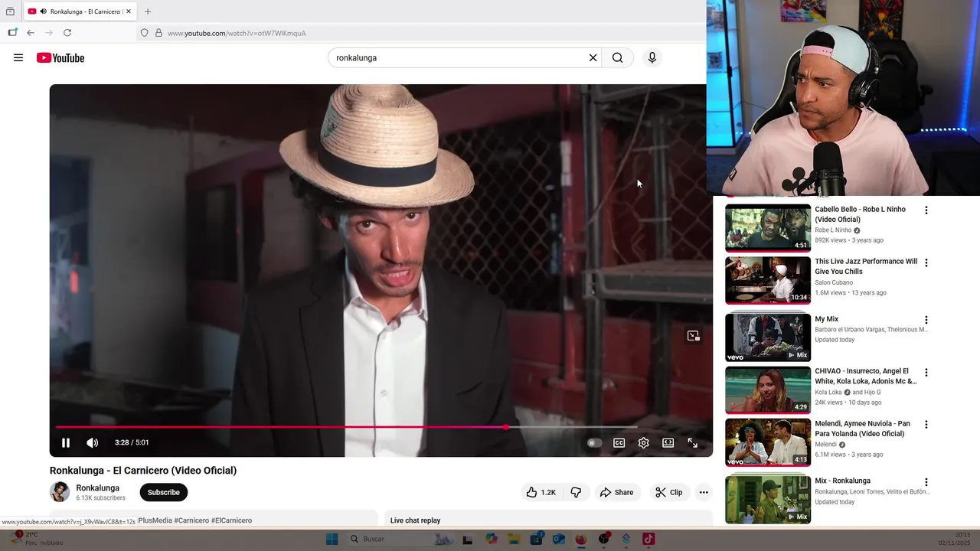The width and height of the screenshot is (980, 551).
Task: Share the video
Action: click(616, 492)
